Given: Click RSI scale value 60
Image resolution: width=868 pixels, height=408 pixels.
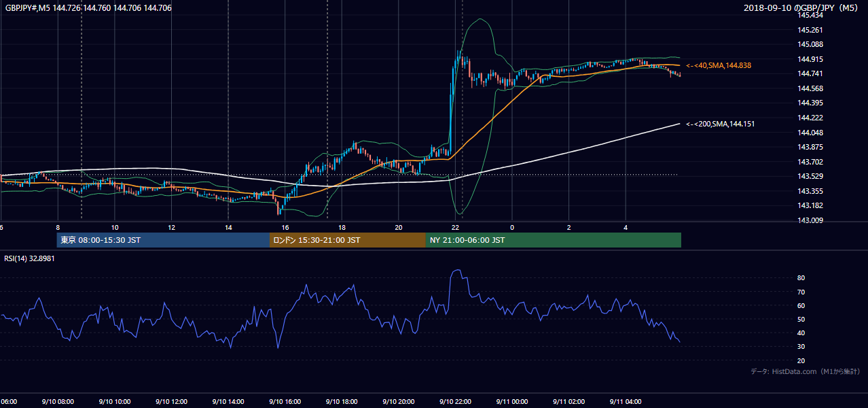Looking at the screenshot, I should (x=801, y=305).
